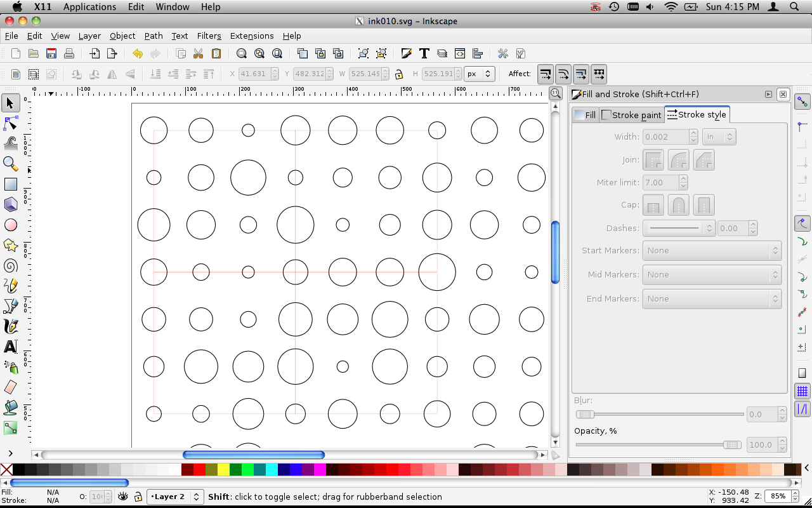Viewport: 812px width, 508px height.
Task: Click the Undo arrow icon
Action: [x=138, y=54]
